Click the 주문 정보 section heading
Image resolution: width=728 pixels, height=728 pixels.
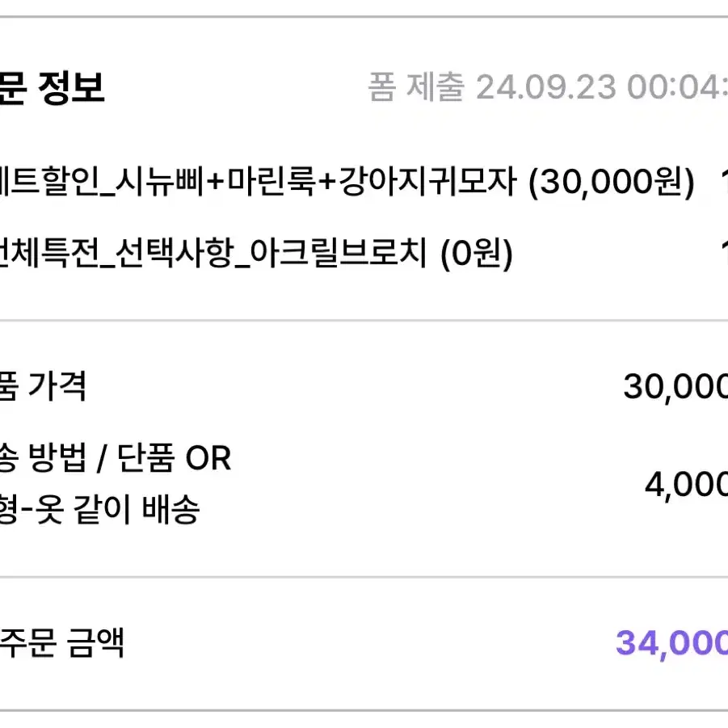coord(51,87)
